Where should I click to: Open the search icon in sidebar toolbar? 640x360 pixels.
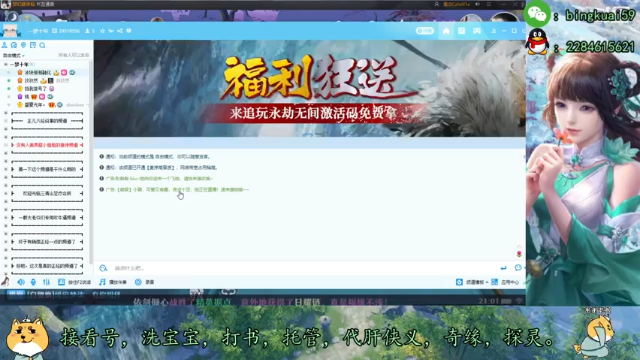click(x=42, y=45)
